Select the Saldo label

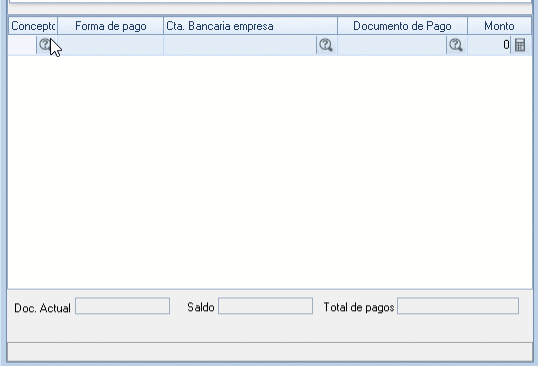[x=201, y=307]
